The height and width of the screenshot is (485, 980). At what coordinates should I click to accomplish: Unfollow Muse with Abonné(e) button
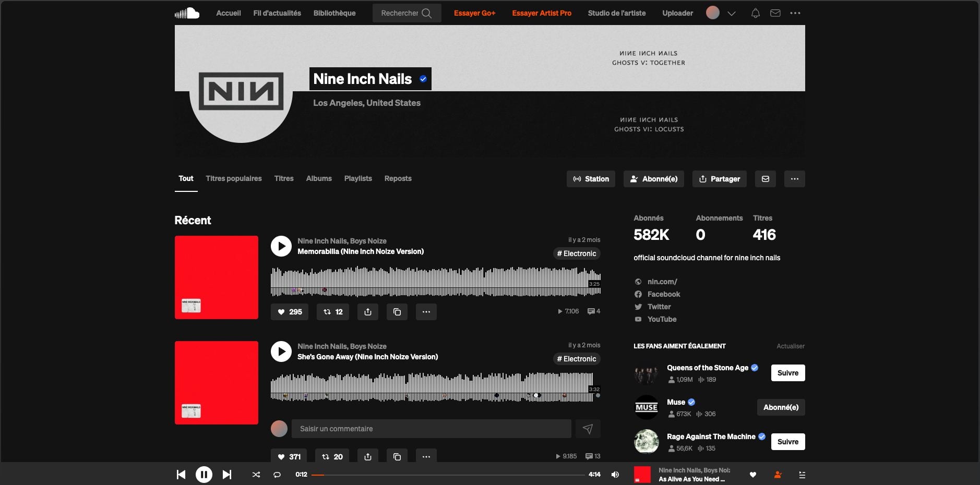pos(781,407)
